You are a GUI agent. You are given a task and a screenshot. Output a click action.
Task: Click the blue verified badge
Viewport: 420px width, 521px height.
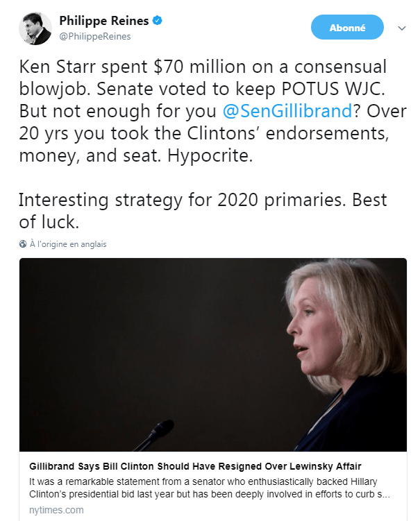[158, 22]
